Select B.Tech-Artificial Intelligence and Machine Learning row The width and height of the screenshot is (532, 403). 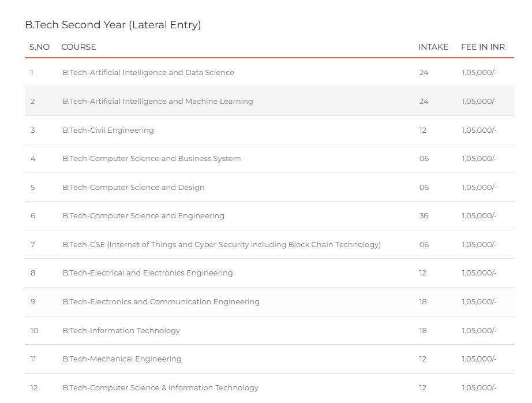(x=158, y=102)
